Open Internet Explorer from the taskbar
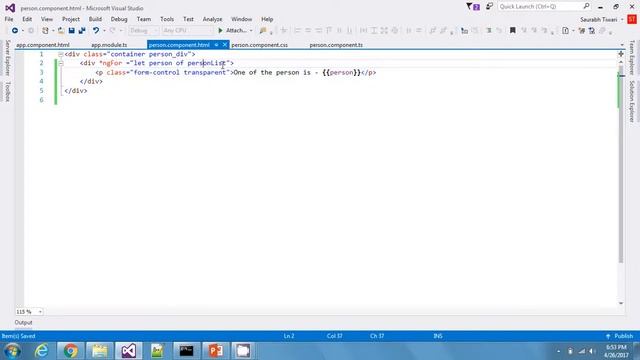This screenshot has height=360, width=640. tap(41, 351)
